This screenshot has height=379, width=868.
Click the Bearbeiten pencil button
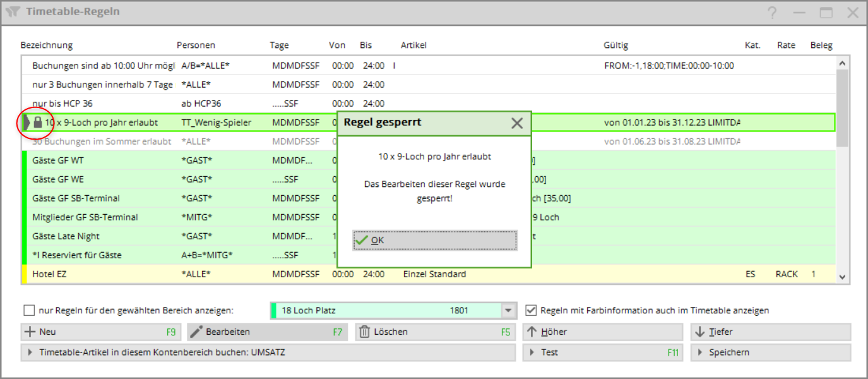(x=267, y=332)
